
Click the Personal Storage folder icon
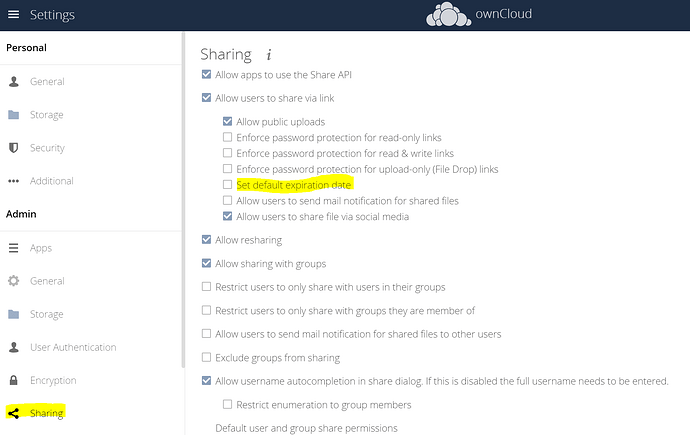pos(14,115)
